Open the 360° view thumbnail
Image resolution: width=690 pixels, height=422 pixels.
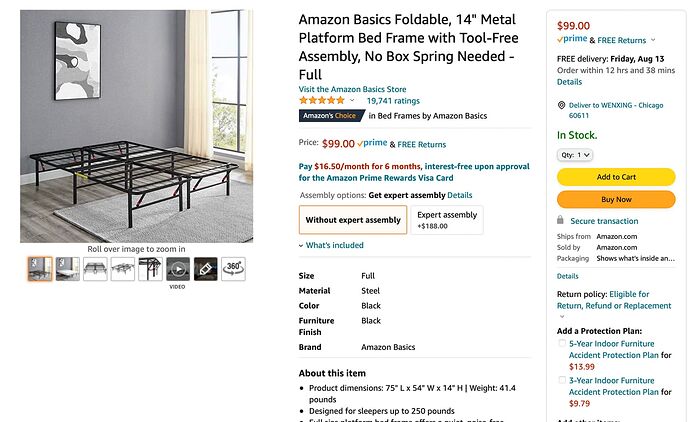(233, 268)
